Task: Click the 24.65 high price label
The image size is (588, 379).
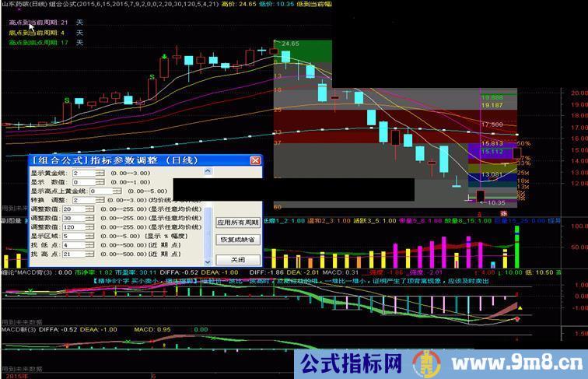Action: pyautogui.click(x=290, y=44)
